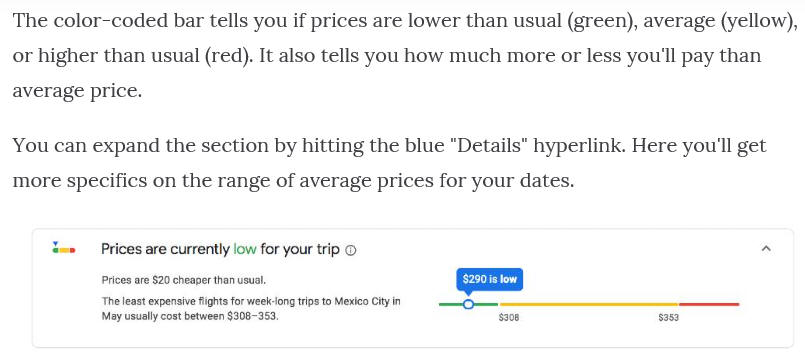Select the "Prices are currently low" heading
The width and height of the screenshot is (805, 361).
click(x=220, y=250)
